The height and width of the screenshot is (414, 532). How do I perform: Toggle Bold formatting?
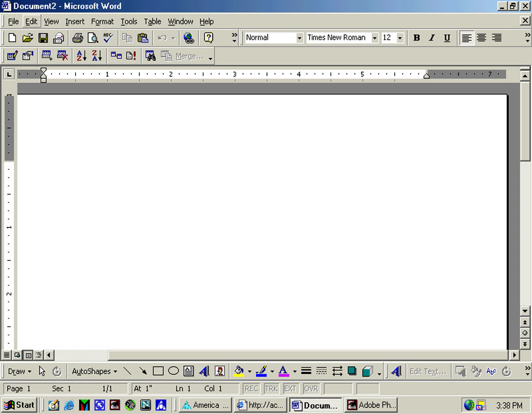pos(416,38)
